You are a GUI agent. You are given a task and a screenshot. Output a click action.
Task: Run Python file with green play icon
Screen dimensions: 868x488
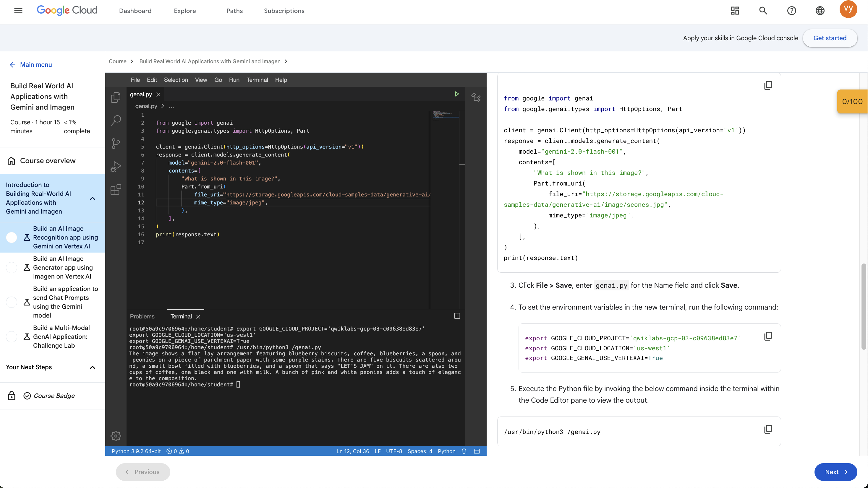(456, 94)
